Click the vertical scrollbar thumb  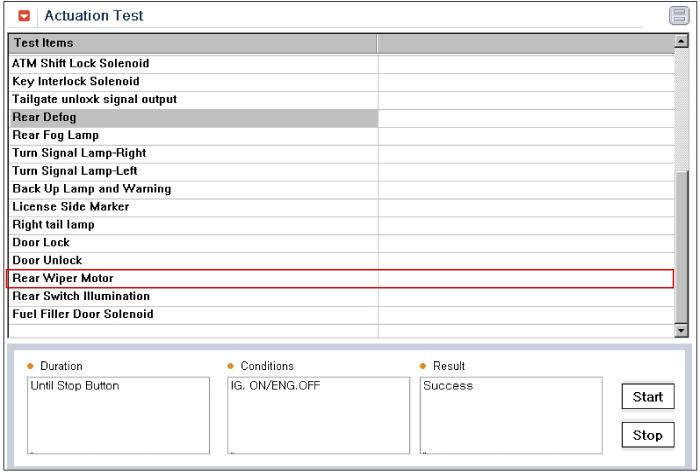[681, 246]
